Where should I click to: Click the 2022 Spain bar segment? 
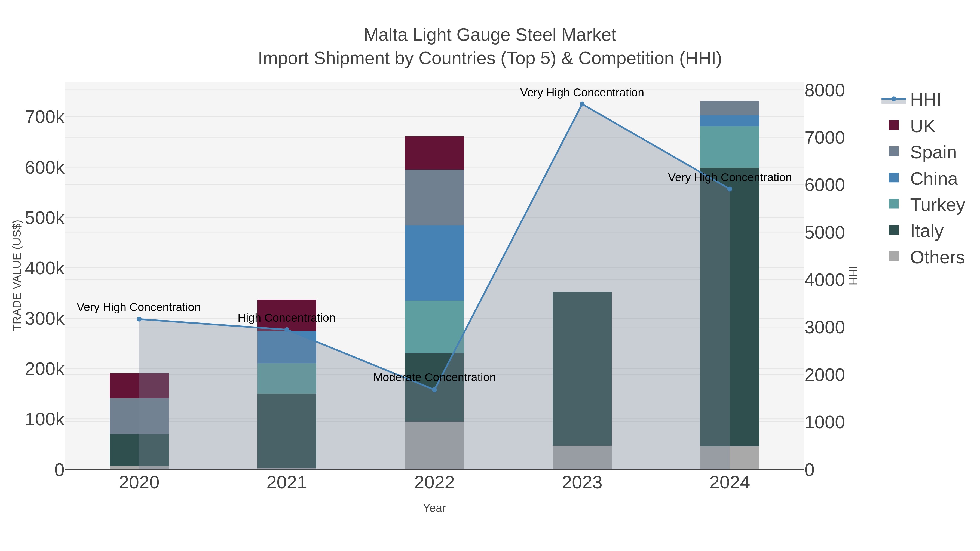click(434, 197)
